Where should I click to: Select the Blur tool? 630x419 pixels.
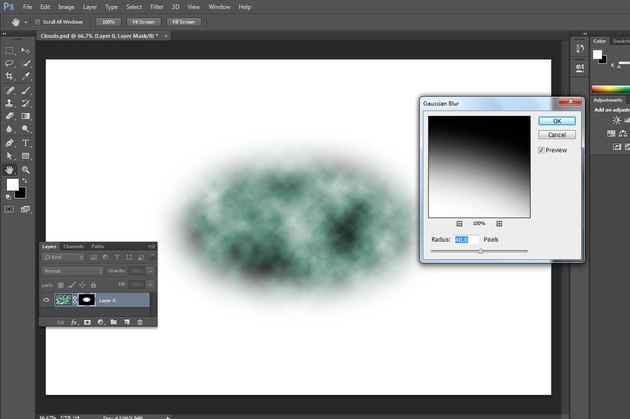(x=9, y=129)
